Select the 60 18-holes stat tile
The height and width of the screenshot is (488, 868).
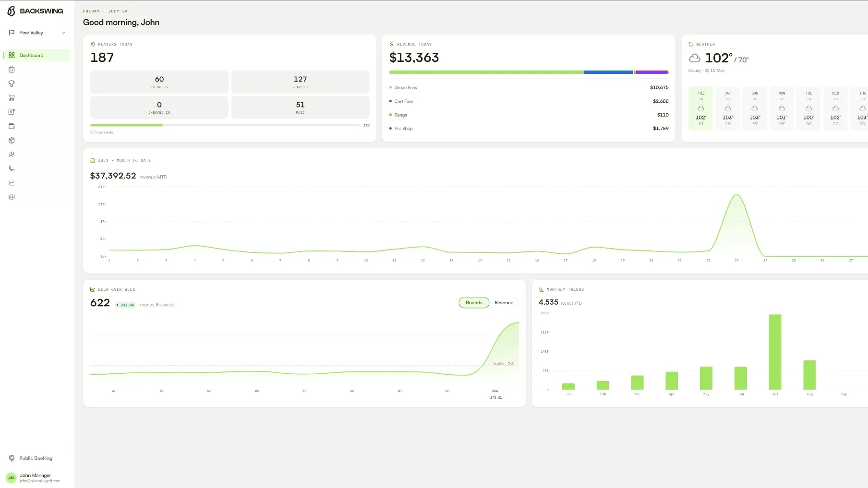(x=159, y=82)
